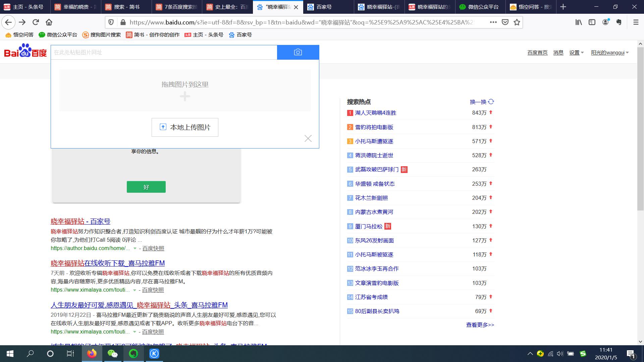Click the site security padlock
This screenshot has height=362, width=644.
[x=123, y=22]
